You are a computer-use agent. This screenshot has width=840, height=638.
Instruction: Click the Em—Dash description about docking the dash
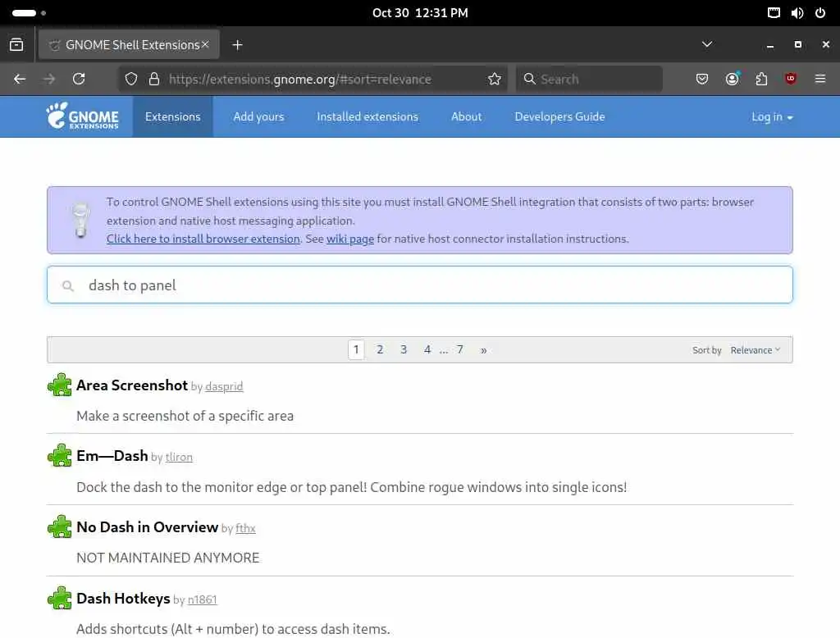351,487
